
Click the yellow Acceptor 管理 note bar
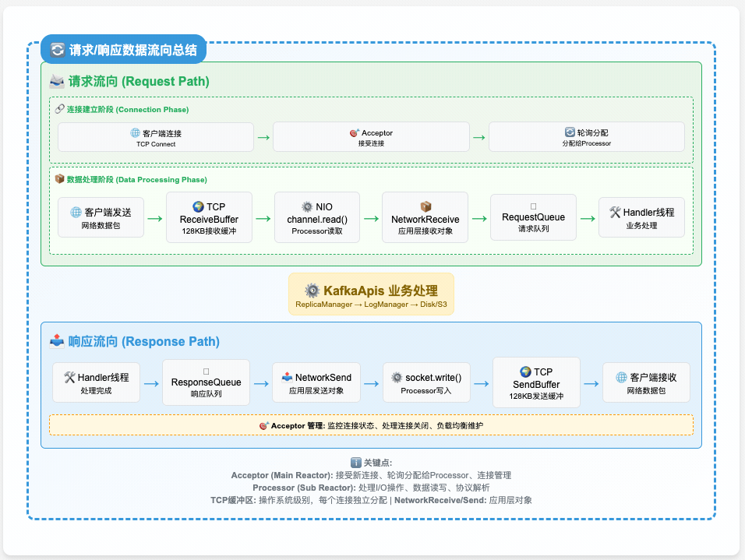click(371, 425)
